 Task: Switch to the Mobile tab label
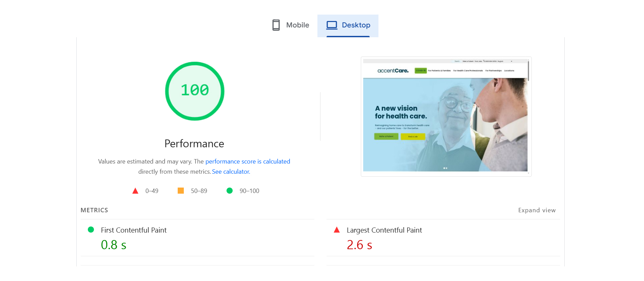click(x=297, y=25)
